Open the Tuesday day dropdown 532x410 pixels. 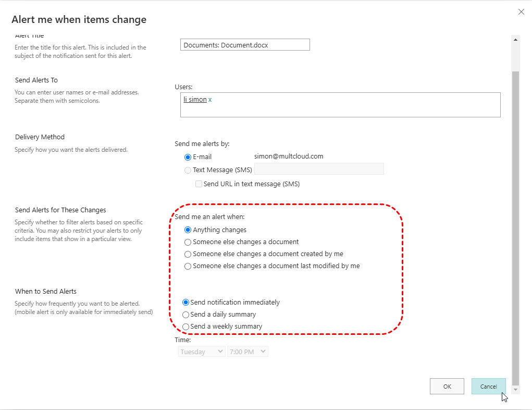[x=202, y=352]
